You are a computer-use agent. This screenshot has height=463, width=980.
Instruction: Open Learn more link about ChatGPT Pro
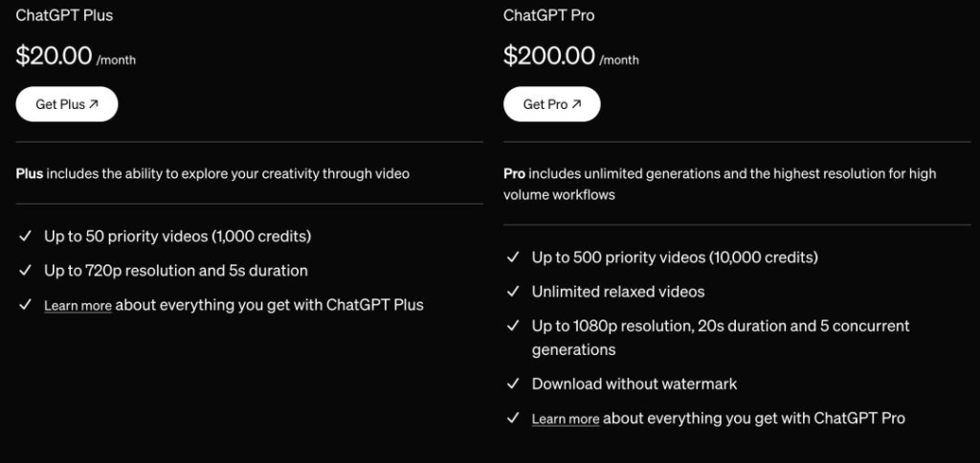pos(566,419)
